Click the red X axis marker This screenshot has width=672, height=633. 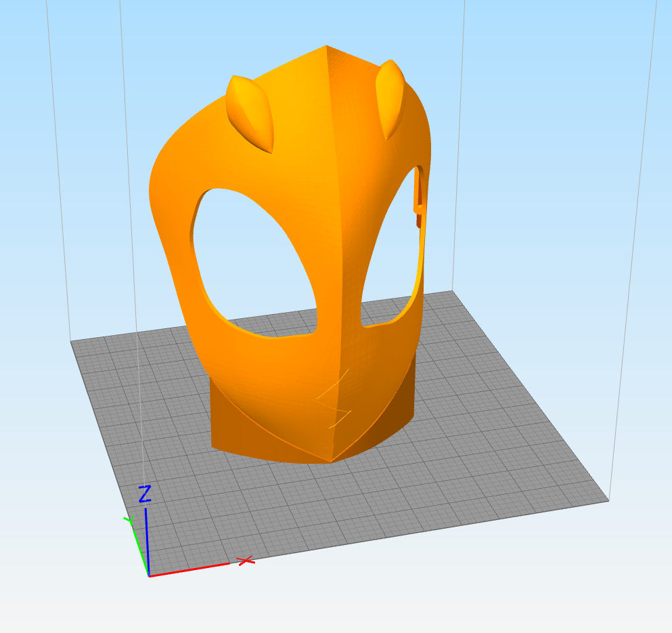click(246, 561)
